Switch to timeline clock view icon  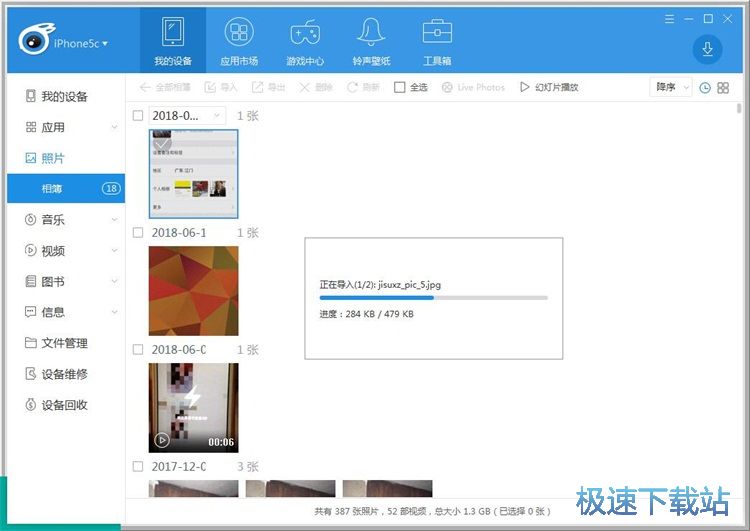click(705, 88)
